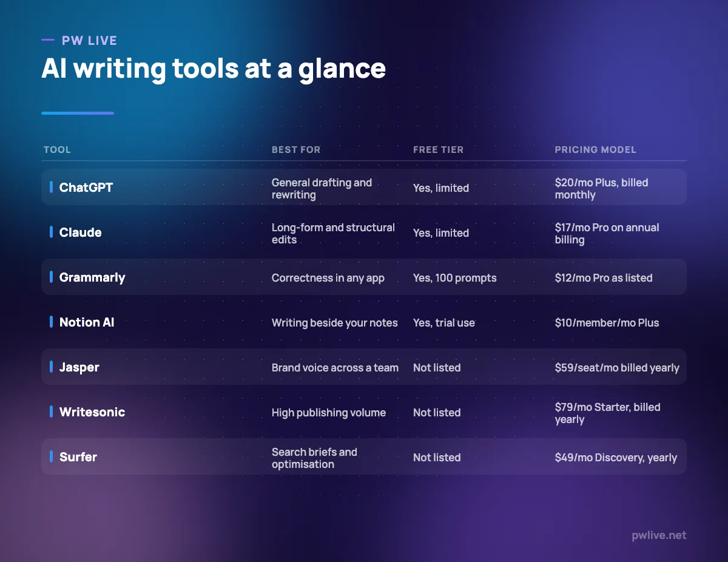Click 'High publishing volume' cell
Image resolution: width=728 pixels, height=562 pixels.
329,413
